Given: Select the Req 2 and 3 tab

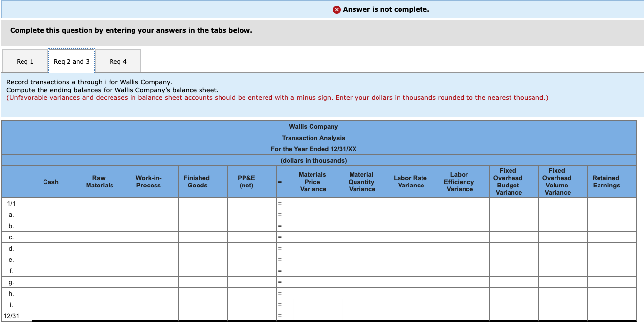Looking at the screenshot, I should tap(71, 61).
